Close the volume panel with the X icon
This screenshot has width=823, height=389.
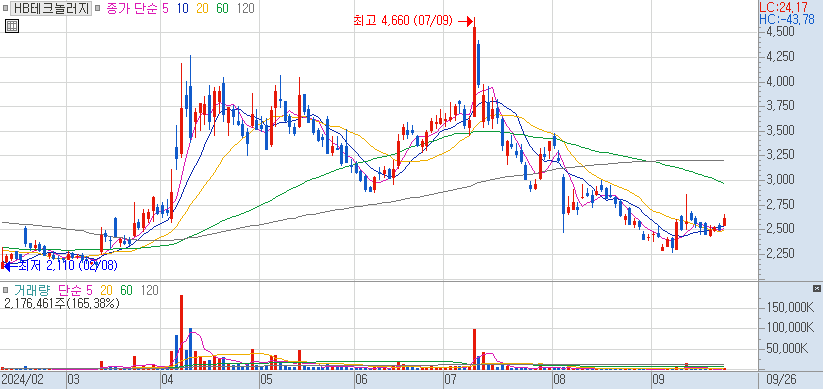(816, 289)
